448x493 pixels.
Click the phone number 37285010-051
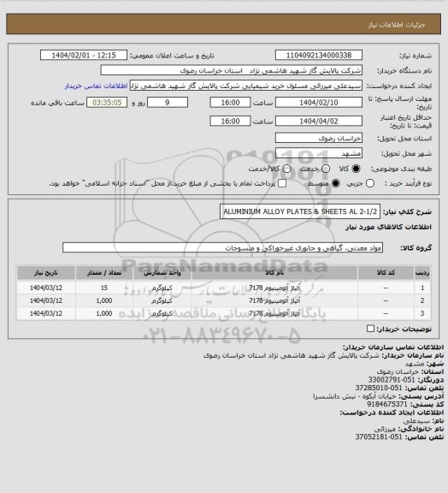coord(379,388)
